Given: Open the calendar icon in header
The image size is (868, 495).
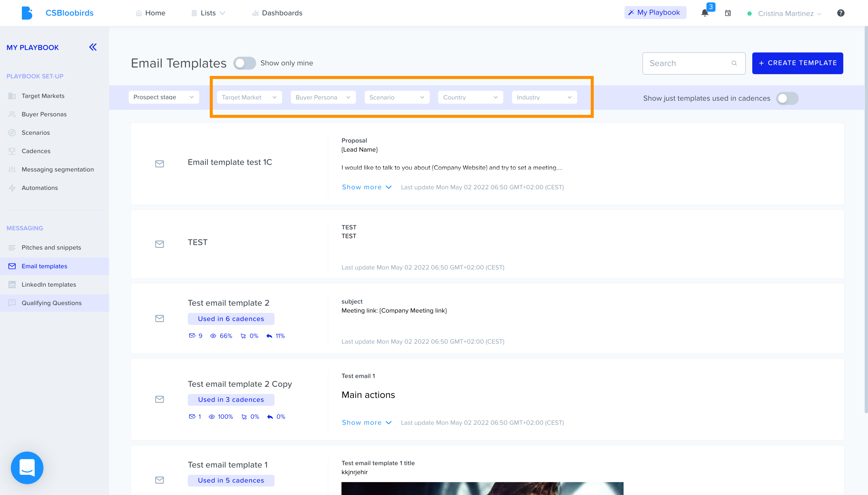Looking at the screenshot, I should (728, 13).
